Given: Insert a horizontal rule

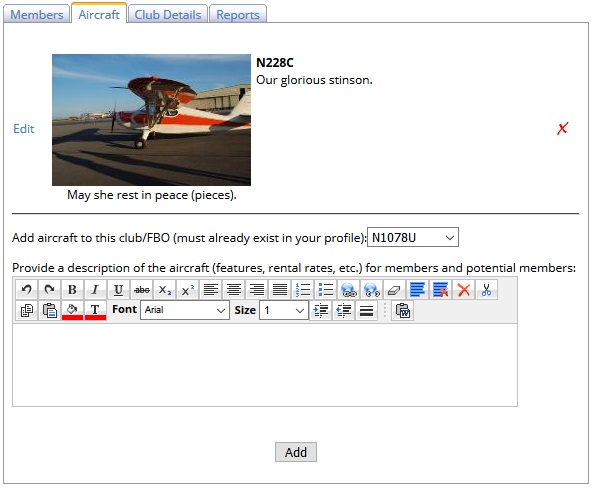Looking at the screenshot, I should tap(366, 311).
